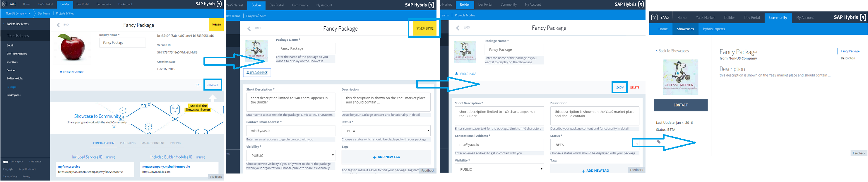This screenshot has height=182, width=868.
Task: Click ADD NEW TAG in third screenshot
Action: pos(595,171)
